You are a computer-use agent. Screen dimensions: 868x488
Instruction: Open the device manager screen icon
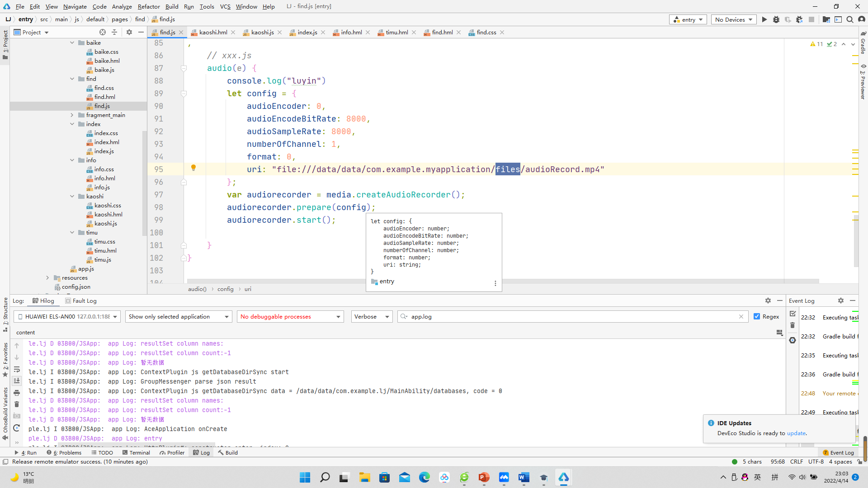tap(838, 19)
